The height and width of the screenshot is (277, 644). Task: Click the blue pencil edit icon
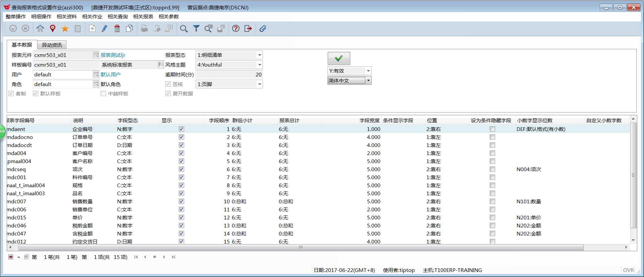(x=105, y=29)
